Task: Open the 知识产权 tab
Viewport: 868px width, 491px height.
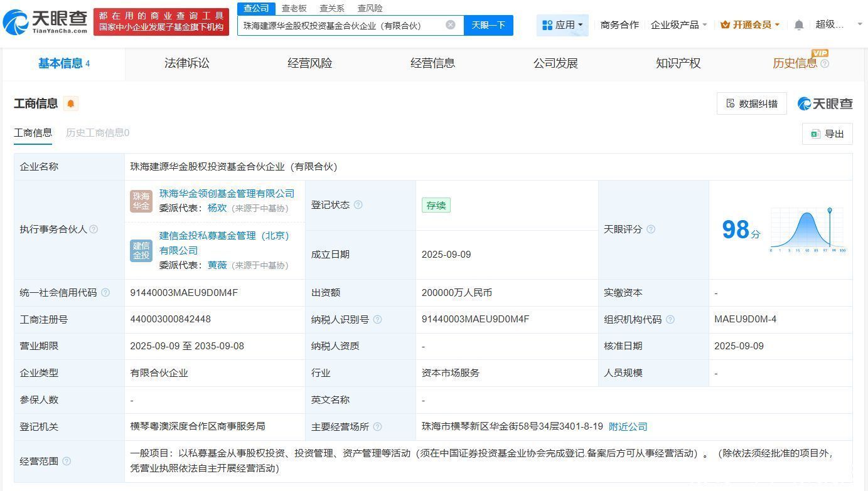Action: point(678,63)
